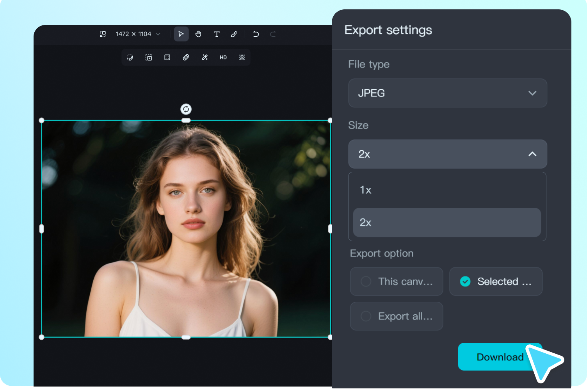This screenshot has height=392, width=587.
Task: Click the rotate handle above the image
Action: 186,109
